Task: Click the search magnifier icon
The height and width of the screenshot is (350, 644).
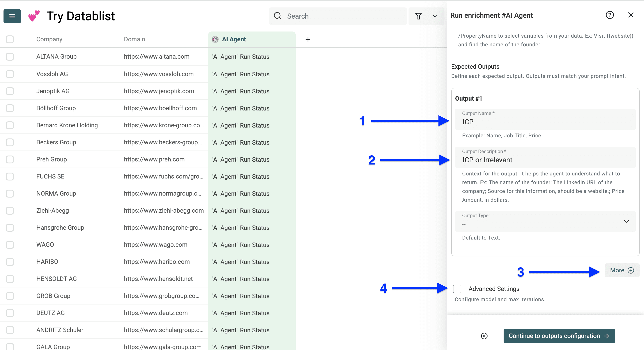Action: pos(277,16)
